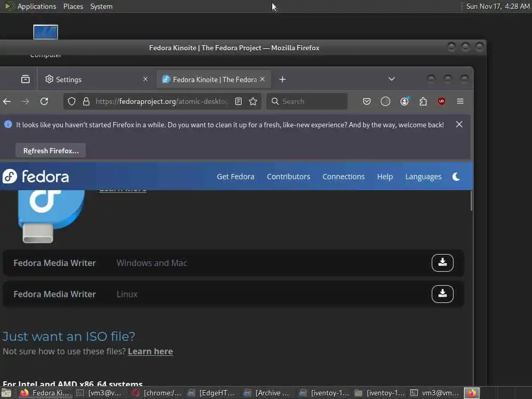532x399 pixels.
Task: Open the Connections menu
Action: tap(343, 177)
